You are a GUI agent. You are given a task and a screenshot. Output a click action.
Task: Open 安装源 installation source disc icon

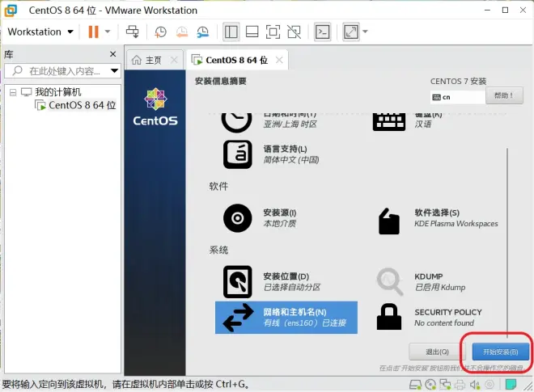[237, 218]
